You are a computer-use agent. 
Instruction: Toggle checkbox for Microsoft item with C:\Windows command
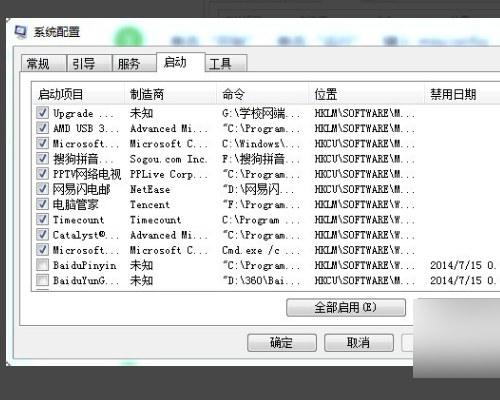pos(42,143)
